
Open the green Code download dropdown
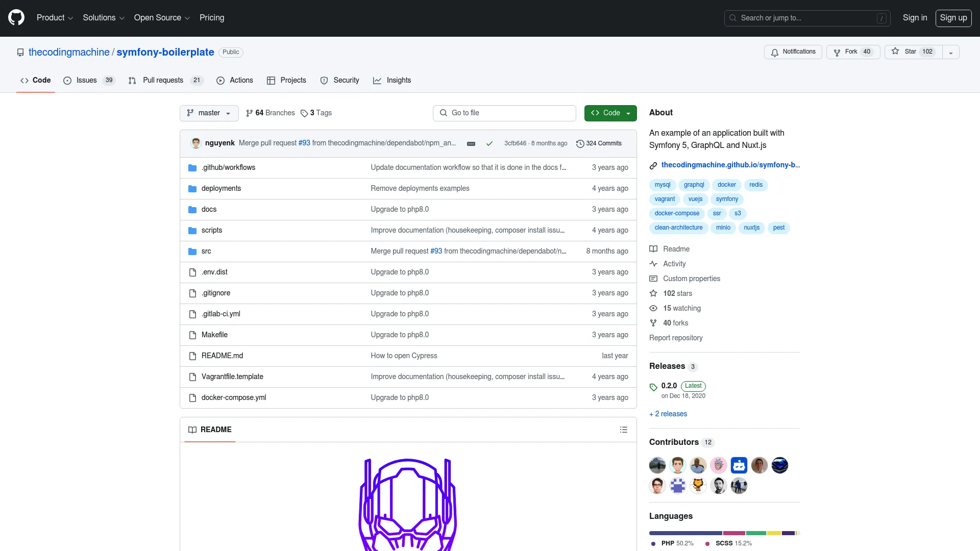(610, 113)
